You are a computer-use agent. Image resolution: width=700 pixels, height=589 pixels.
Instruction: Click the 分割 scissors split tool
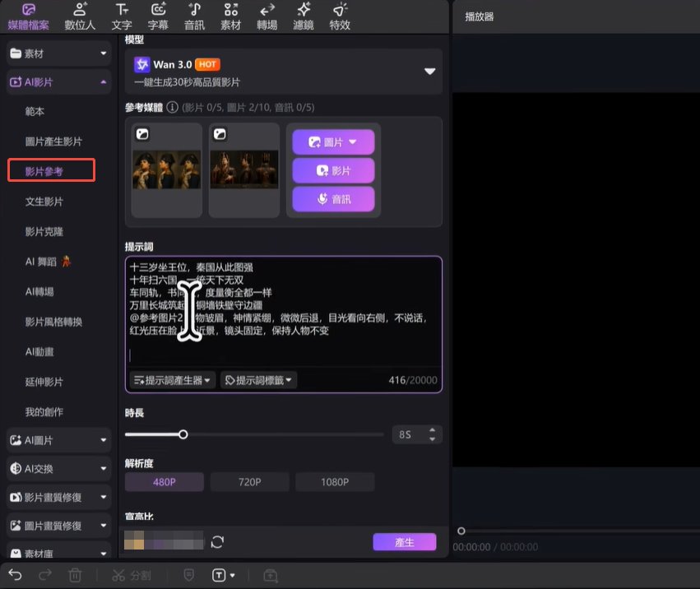coord(132,575)
